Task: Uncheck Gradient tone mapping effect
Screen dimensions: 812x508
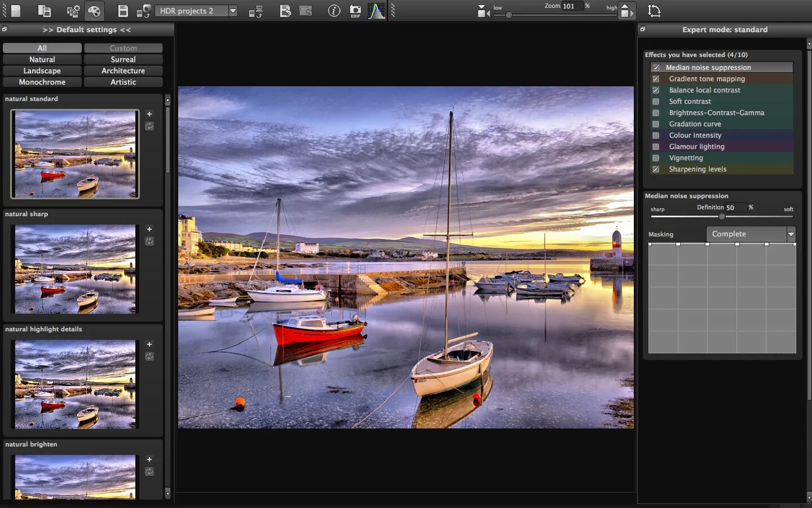Action: [x=656, y=78]
